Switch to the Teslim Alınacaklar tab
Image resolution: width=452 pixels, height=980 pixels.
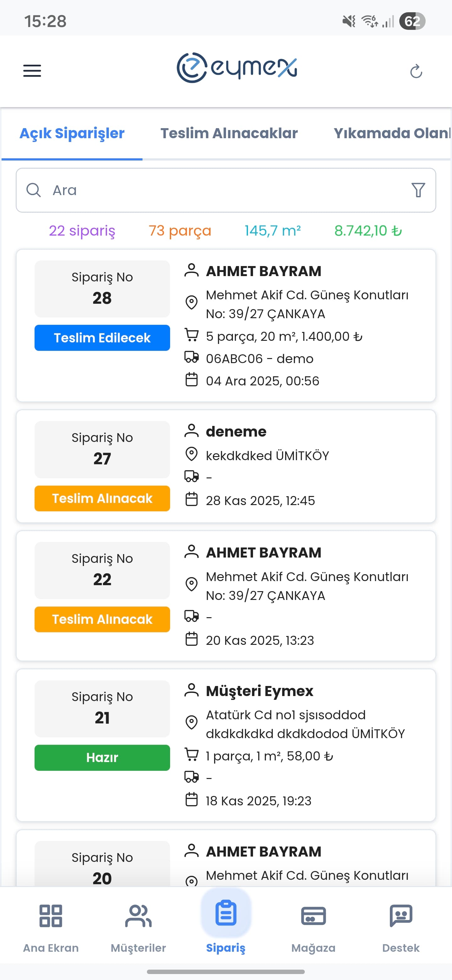[x=229, y=133]
